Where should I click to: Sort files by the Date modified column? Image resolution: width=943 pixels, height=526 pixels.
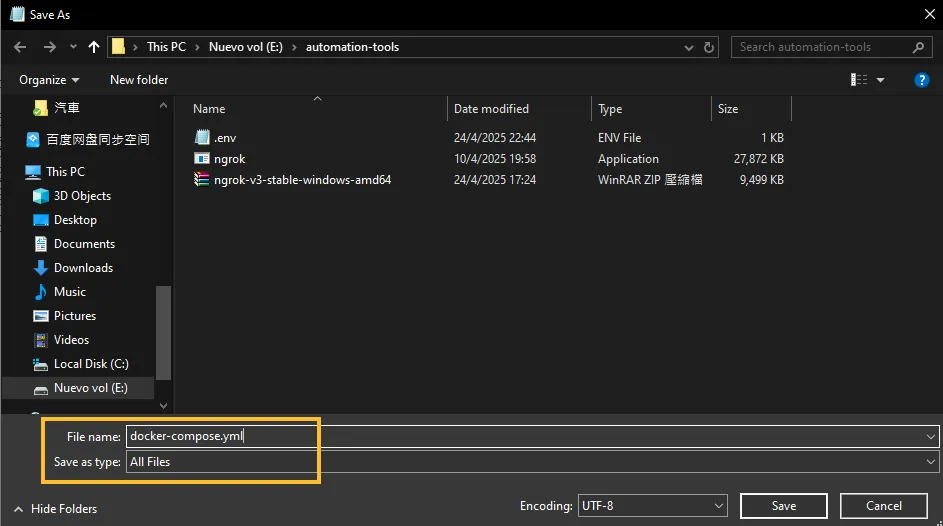(x=491, y=109)
